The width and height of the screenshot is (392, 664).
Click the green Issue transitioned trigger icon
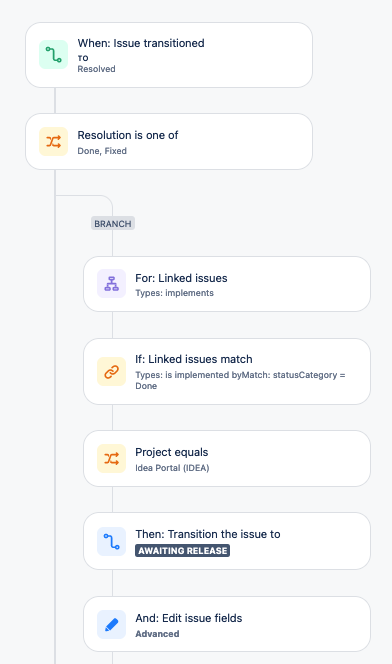(54, 55)
